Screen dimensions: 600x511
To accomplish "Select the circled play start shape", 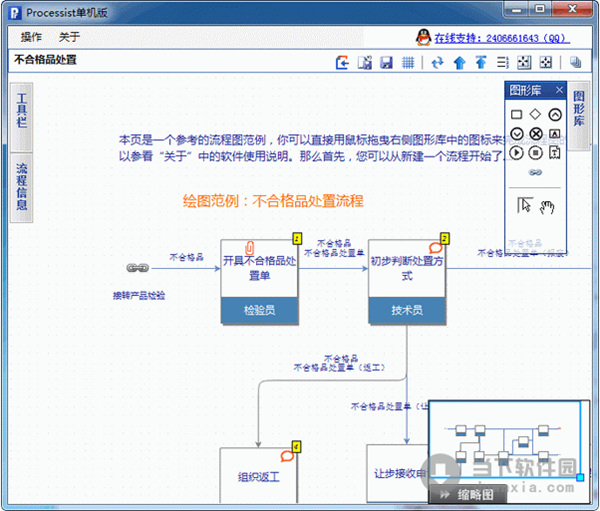I will pyautogui.click(x=517, y=153).
